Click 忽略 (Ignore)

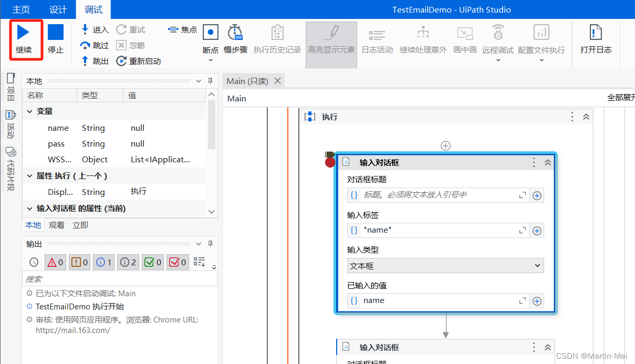click(130, 46)
